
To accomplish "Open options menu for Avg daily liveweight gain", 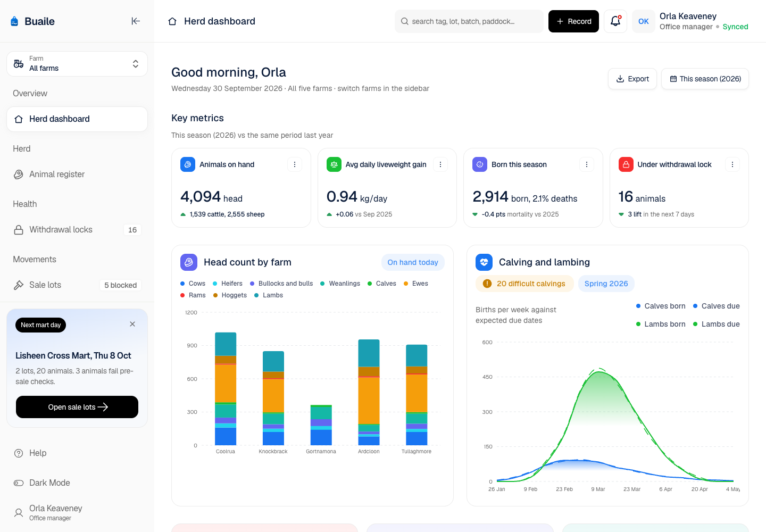I will coord(440,164).
